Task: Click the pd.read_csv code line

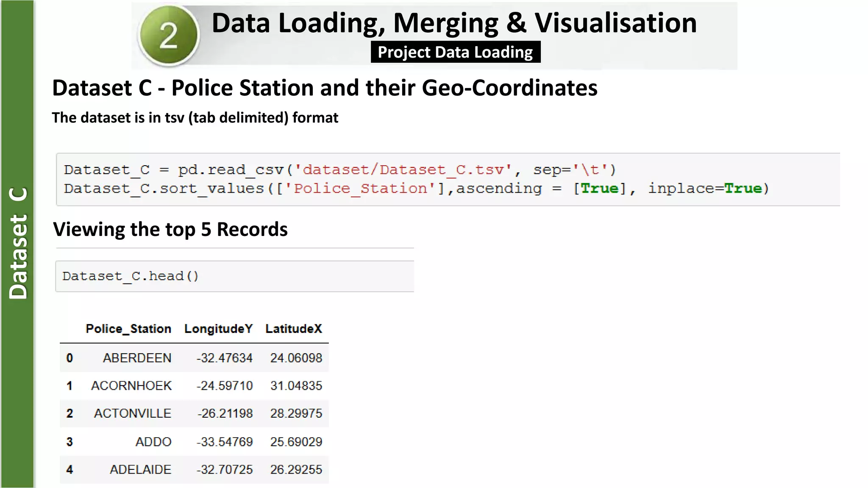Action: pos(340,170)
